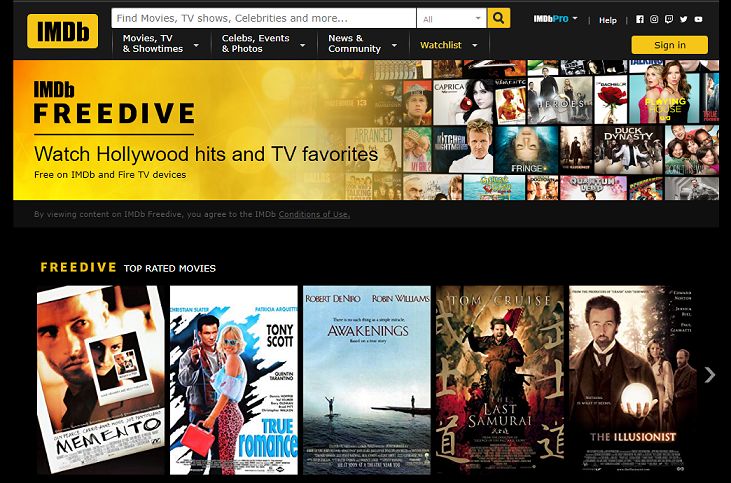Open The Illusionist movie poster
The width and height of the screenshot is (731, 483).
[633, 380]
